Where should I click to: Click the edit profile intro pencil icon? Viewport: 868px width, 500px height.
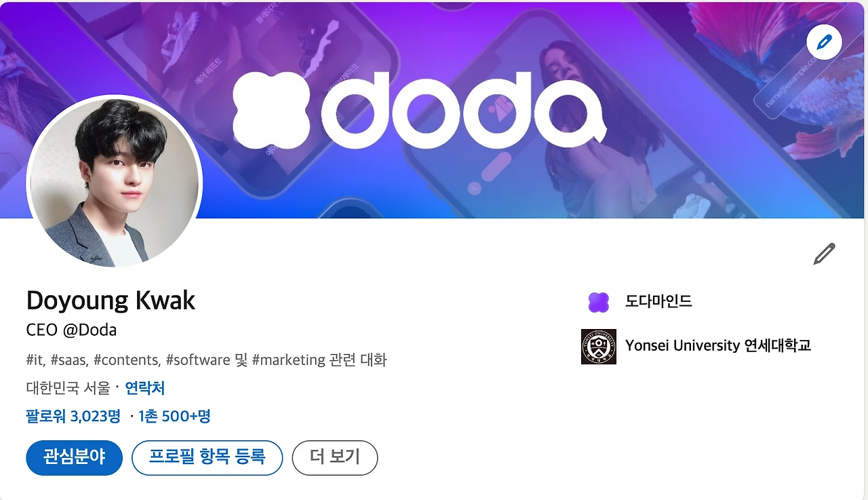pos(824,254)
